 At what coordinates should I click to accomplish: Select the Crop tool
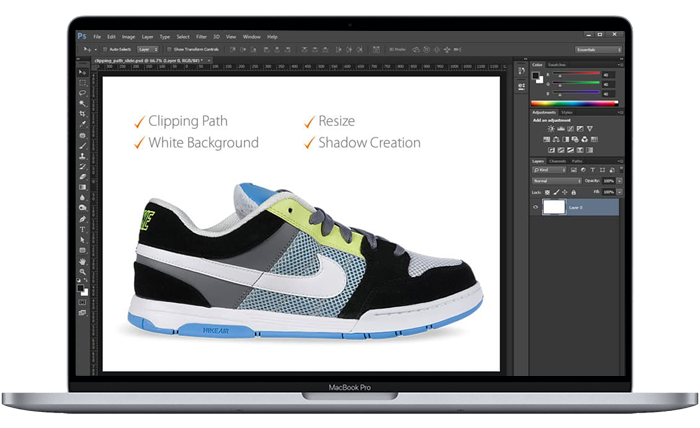coord(83,114)
